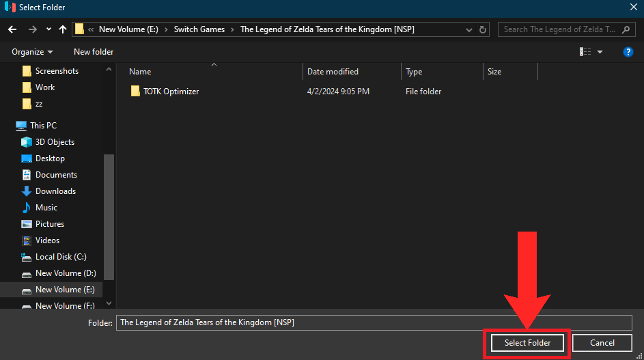This screenshot has height=360, width=644.
Task: Click the TOTK Optimizer folder icon
Action: tap(135, 92)
